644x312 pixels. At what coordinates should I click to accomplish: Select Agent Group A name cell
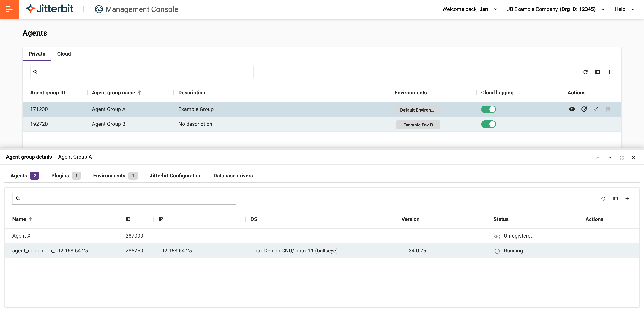click(108, 109)
